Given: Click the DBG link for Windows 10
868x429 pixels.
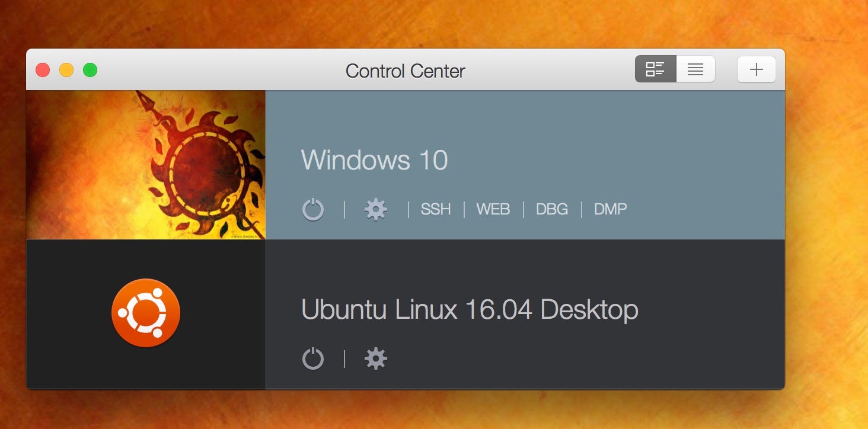Looking at the screenshot, I should (552, 209).
